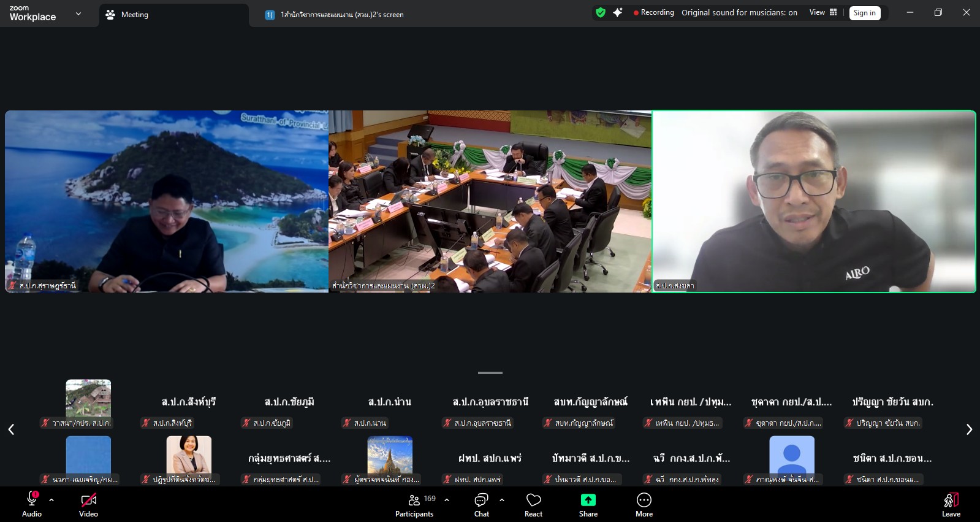980x522 pixels.
Task: Click the green Share screen icon
Action: (588, 500)
